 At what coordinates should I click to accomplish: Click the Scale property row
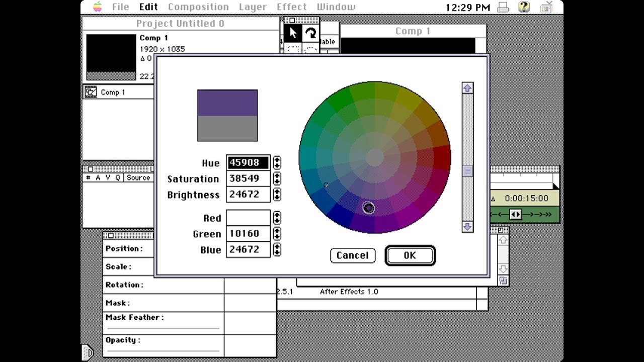tap(190, 266)
